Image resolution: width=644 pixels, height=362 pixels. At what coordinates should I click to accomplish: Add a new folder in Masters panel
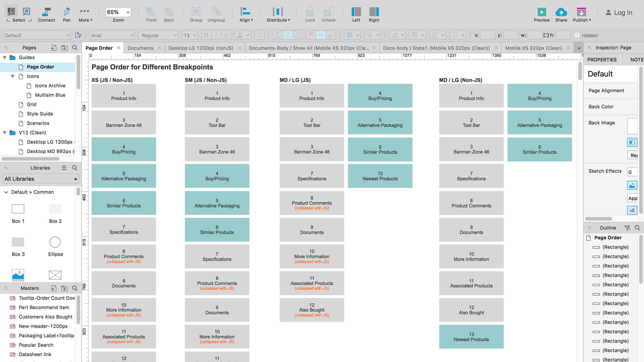pyautogui.click(x=64, y=288)
